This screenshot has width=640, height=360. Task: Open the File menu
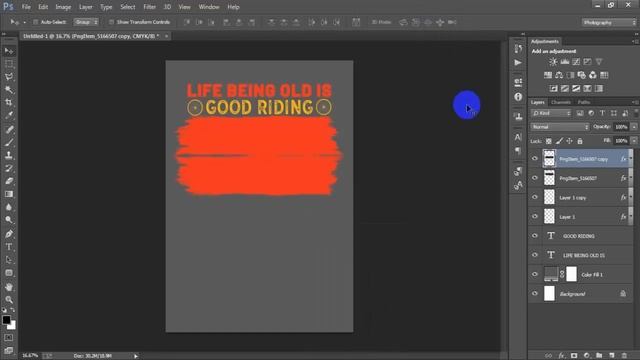click(x=26, y=7)
